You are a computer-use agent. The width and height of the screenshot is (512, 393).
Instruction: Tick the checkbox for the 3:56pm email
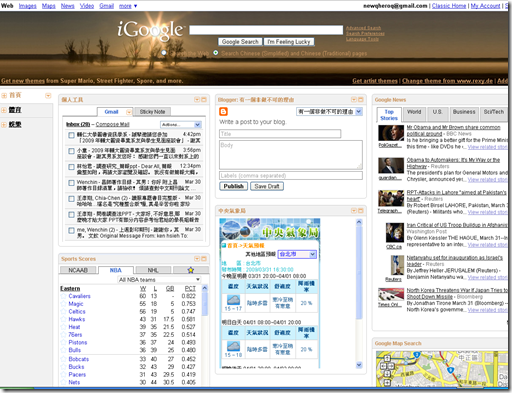pyautogui.click(x=71, y=151)
